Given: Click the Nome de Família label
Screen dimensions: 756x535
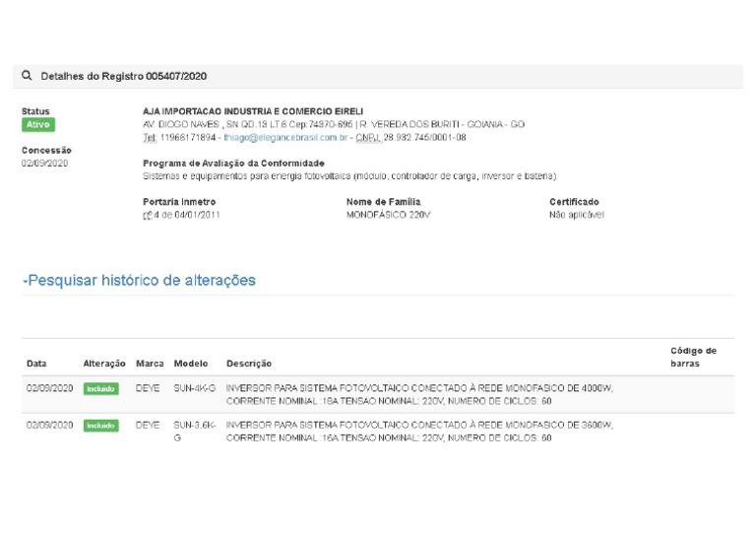Looking at the screenshot, I should [383, 202].
